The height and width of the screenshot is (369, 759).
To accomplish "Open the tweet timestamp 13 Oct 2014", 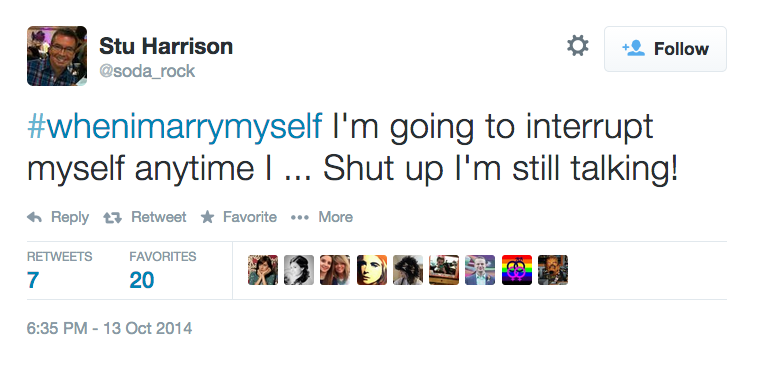I will pos(109,329).
